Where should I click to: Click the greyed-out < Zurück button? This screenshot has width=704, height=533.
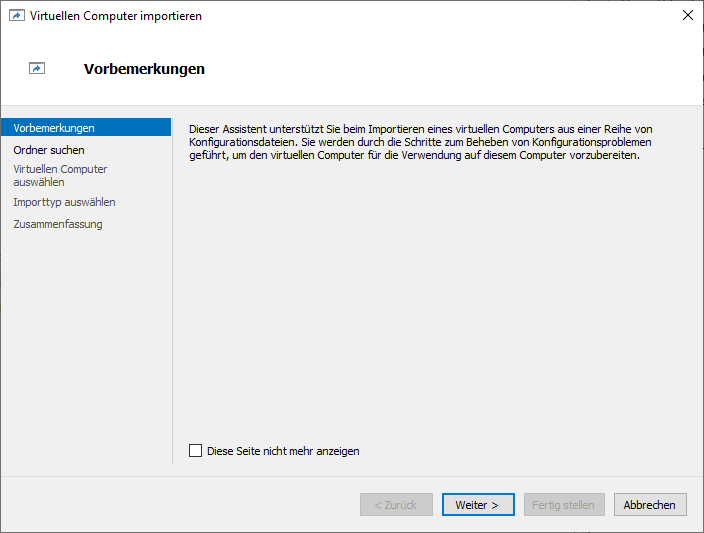[396, 505]
